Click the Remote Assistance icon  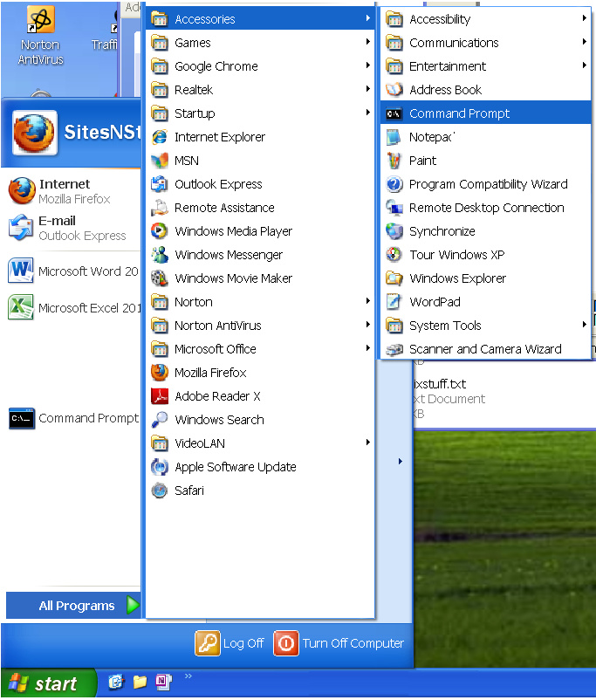[160, 208]
